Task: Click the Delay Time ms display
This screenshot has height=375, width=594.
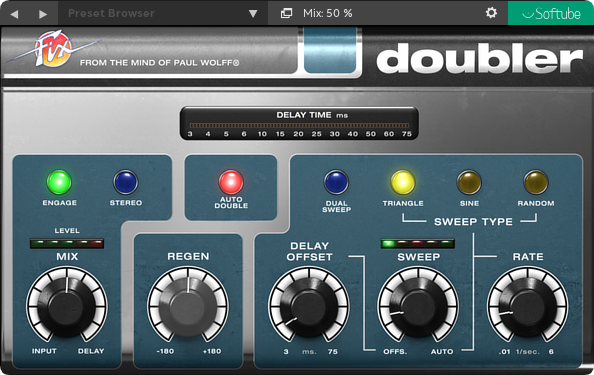Action: (299, 123)
